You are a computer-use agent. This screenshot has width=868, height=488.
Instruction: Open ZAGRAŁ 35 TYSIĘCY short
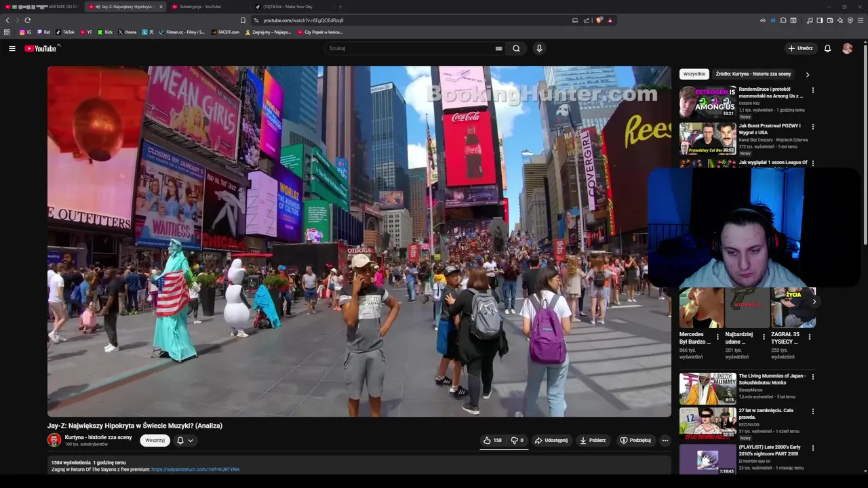(793, 308)
